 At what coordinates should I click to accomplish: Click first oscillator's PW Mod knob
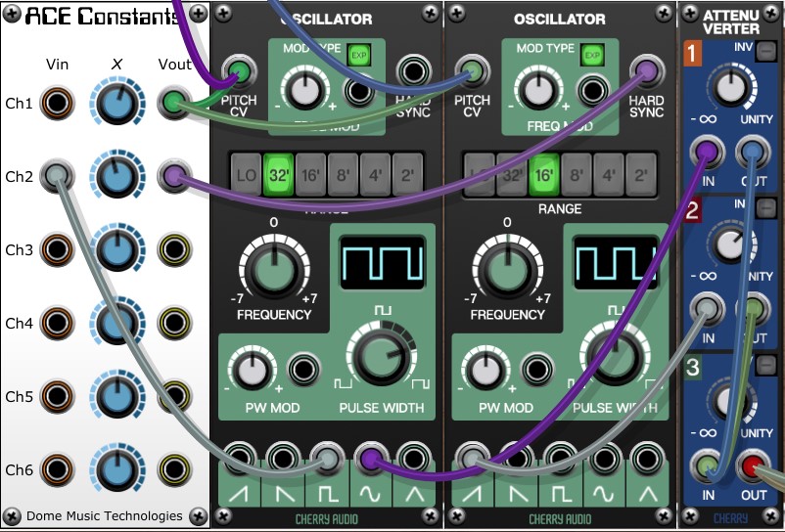(x=252, y=371)
